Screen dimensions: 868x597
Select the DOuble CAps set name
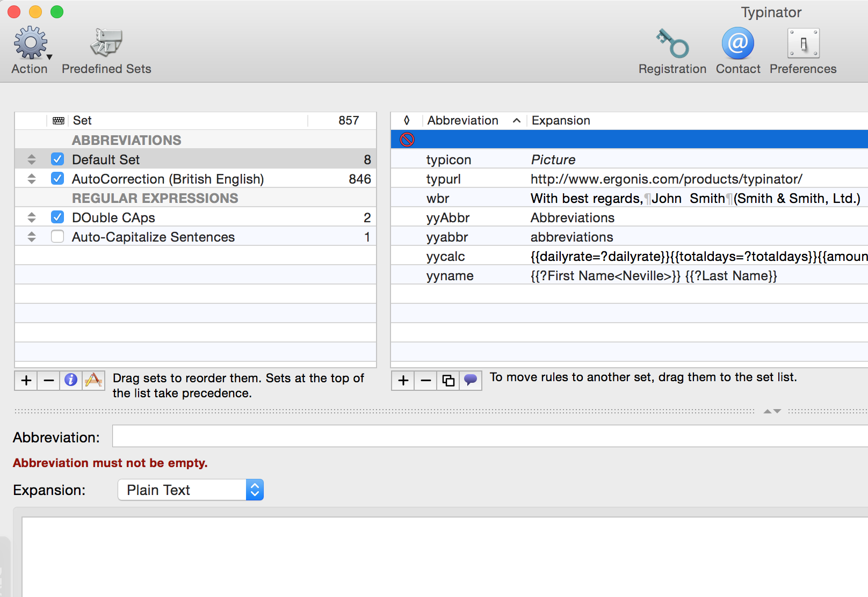pyautogui.click(x=113, y=217)
